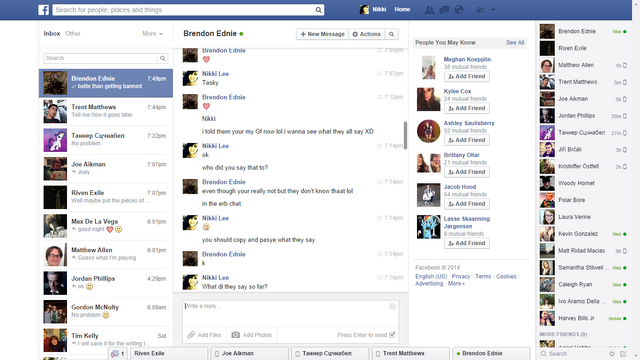Add Meghan Koepplin as friend

[x=467, y=76]
